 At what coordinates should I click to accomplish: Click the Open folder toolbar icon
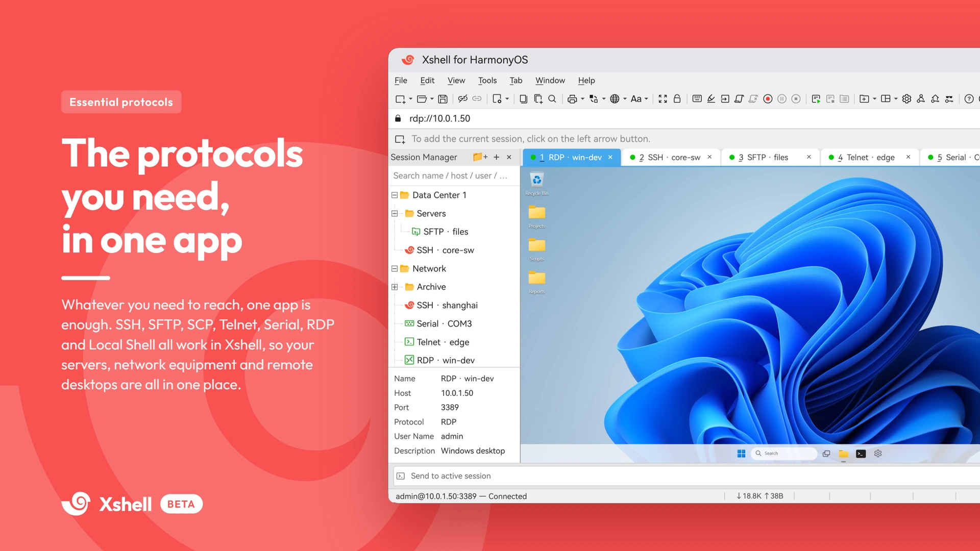click(422, 99)
